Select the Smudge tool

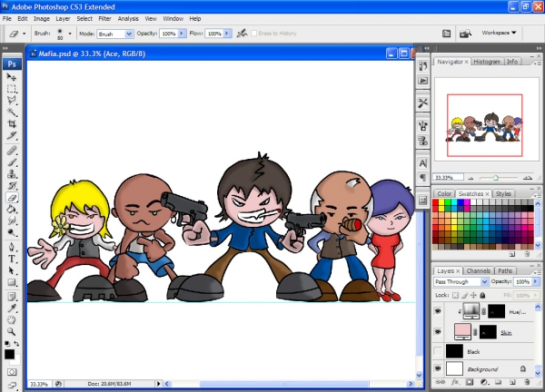(x=12, y=220)
